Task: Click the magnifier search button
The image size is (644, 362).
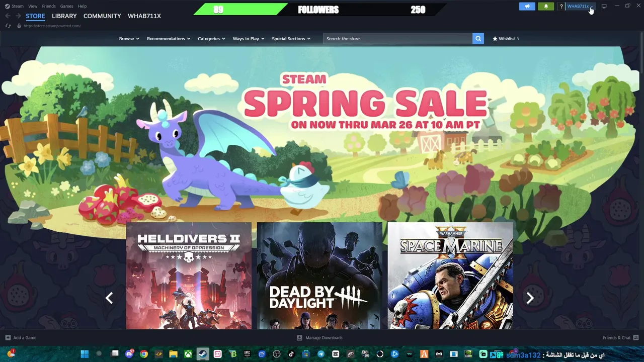Action: tap(478, 38)
